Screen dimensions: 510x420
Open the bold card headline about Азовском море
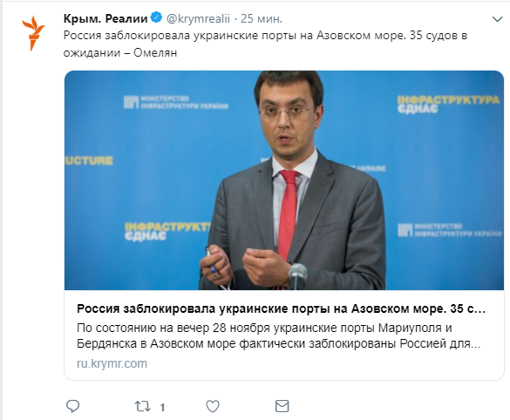[281, 308]
